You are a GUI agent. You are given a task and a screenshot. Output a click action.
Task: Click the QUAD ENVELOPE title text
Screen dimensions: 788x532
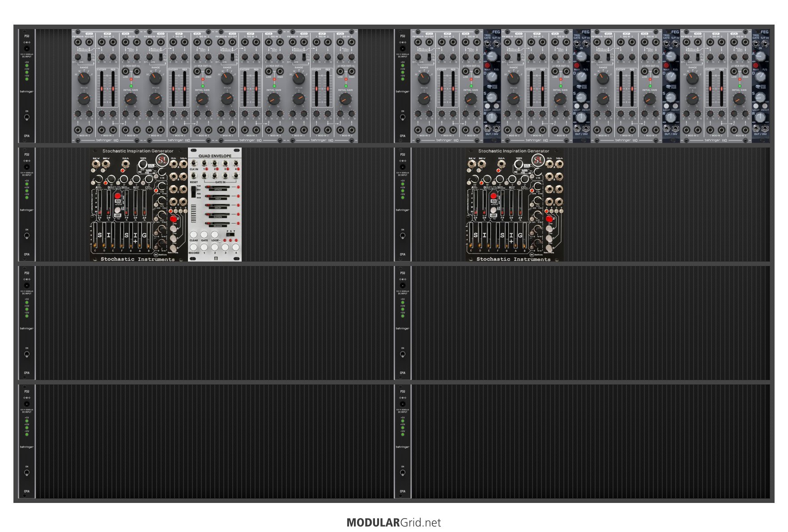coord(215,156)
